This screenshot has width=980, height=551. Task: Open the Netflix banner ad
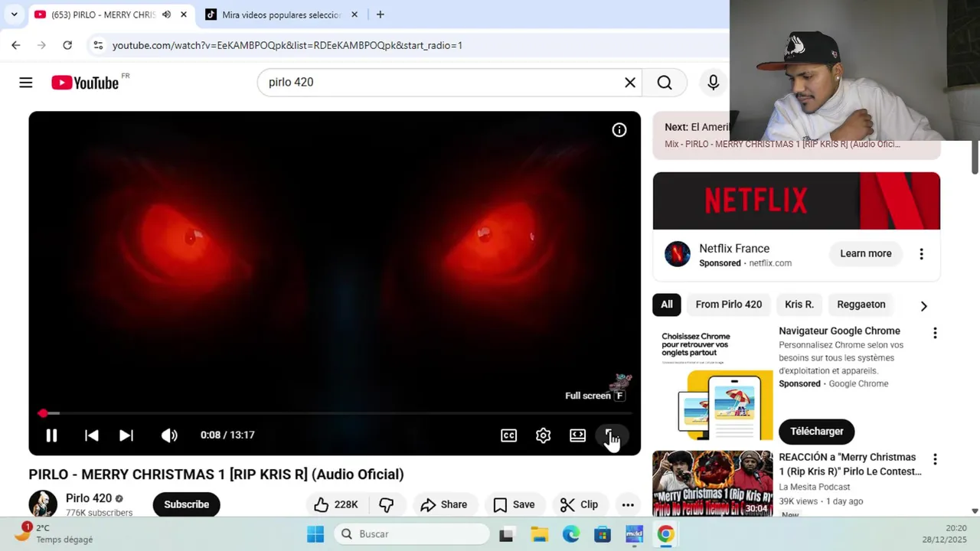point(796,201)
